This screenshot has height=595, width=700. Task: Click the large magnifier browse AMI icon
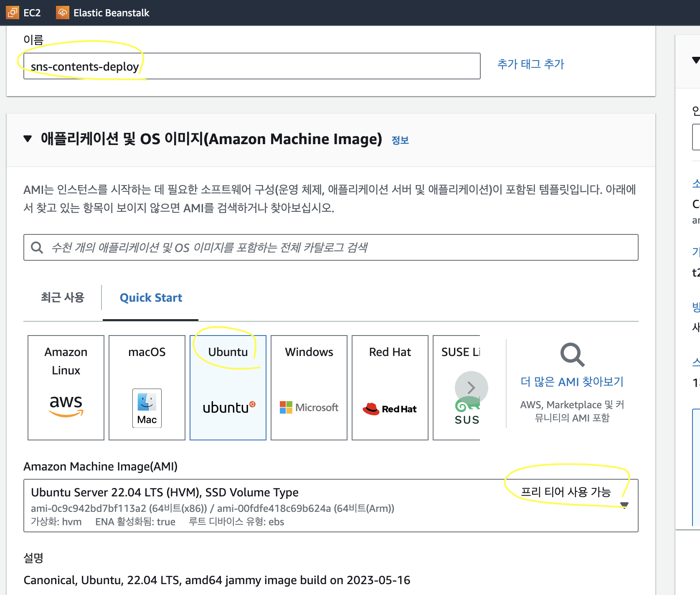(x=572, y=355)
